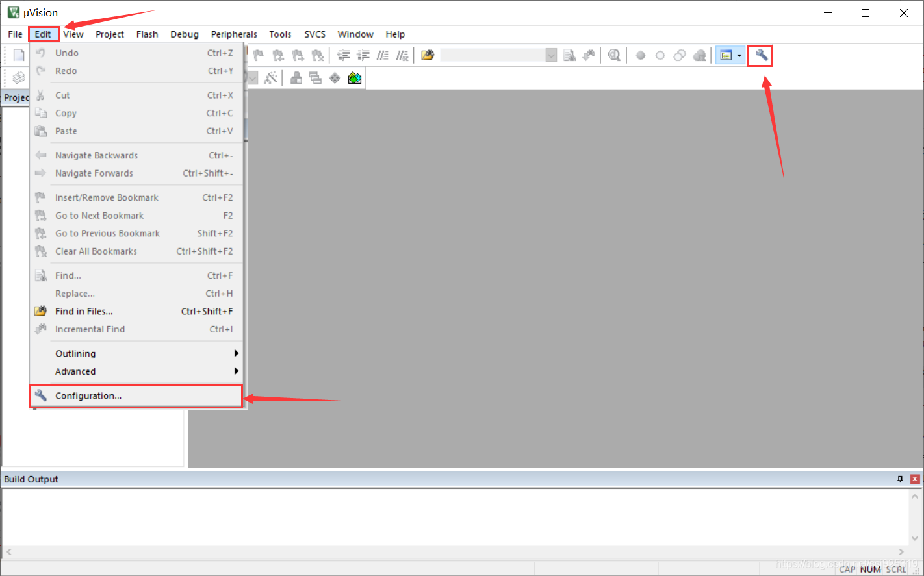Click the Disable All Breakpoints icon
Viewport: 924px width, 576px height.
(680, 55)
